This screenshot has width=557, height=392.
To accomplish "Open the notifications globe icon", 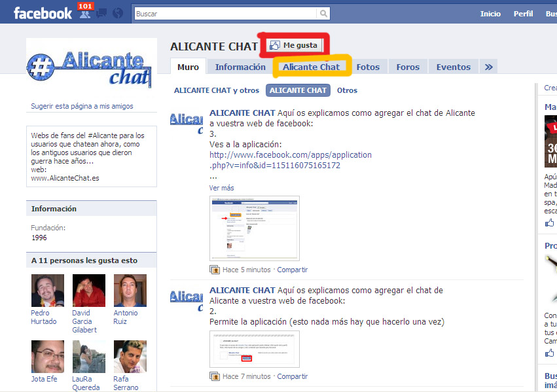I will pos(118,14).
